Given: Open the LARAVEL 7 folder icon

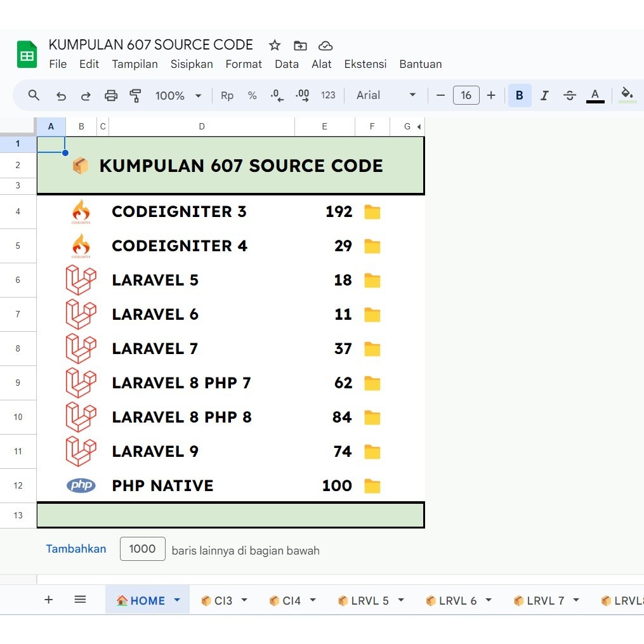Looking at the screenshot, I should click(372, 349).
